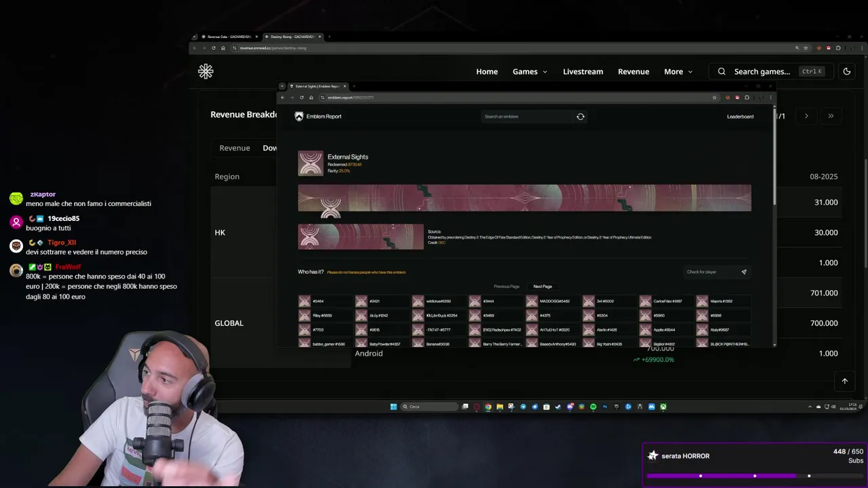
Task: Open Steam from the taskbar
Action: coord(558,407)
